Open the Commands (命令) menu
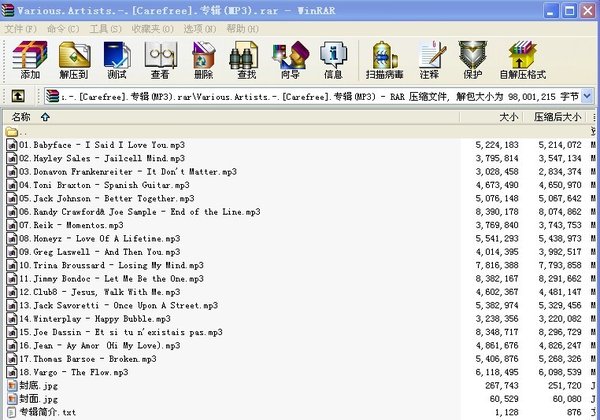This screenshot has height=420, width=600. (63, 29)
